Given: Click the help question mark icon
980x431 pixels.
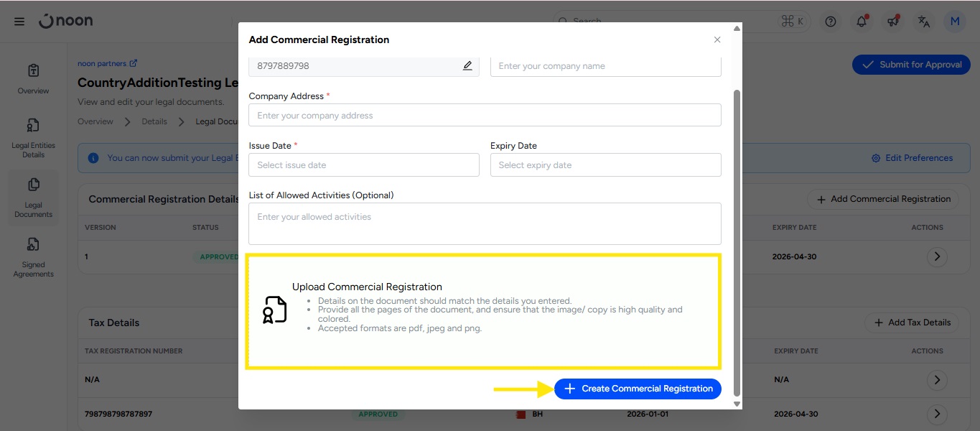Looking at the screenshot, I should [831, 22].
